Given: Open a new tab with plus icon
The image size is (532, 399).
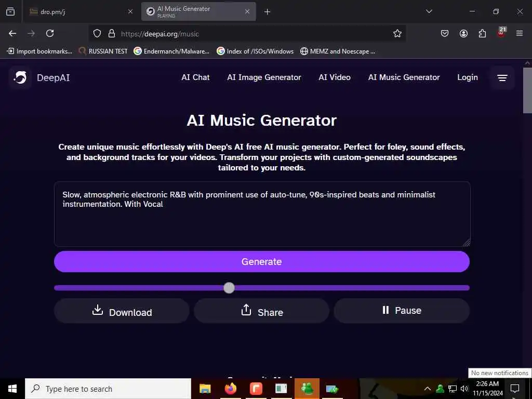Looking at the screenshot, I should (268, 12).
